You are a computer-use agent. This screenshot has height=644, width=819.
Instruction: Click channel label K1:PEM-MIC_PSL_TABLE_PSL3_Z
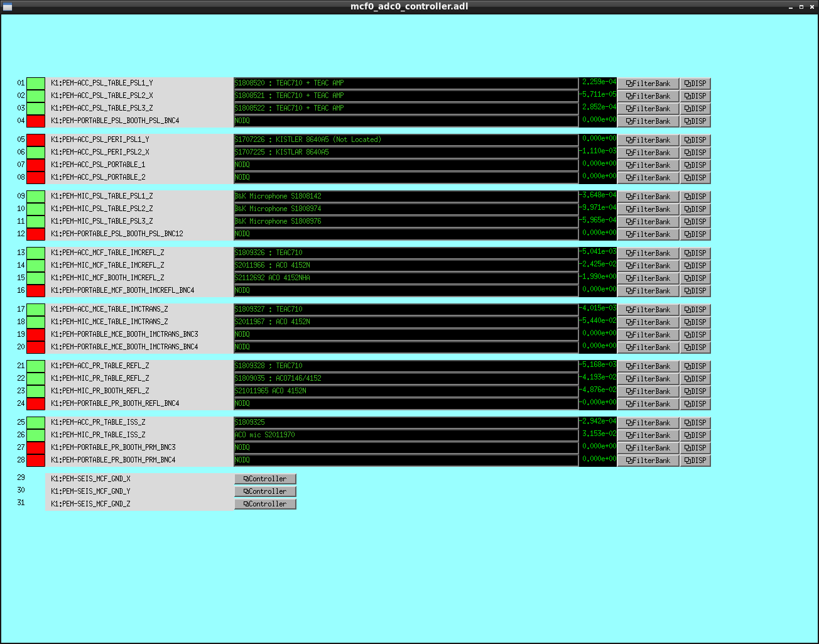point(102,221)
